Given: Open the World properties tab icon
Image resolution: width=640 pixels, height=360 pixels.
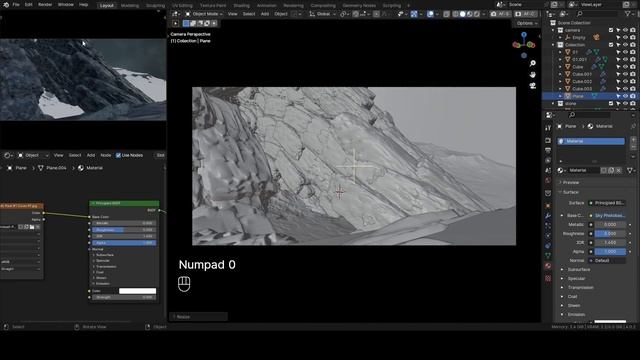Looking at the screenshot, I should click(548, 180).
